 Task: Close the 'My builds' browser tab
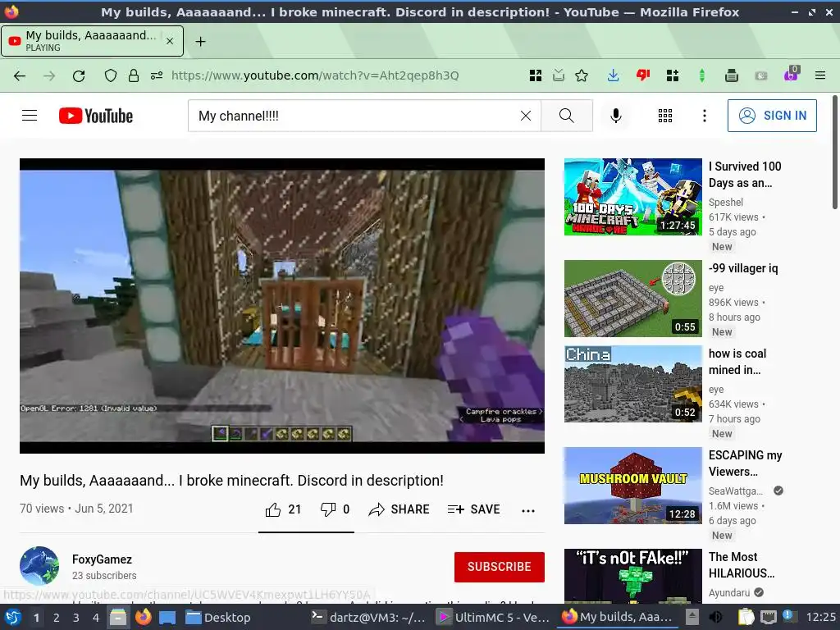(x=170, y=41)
